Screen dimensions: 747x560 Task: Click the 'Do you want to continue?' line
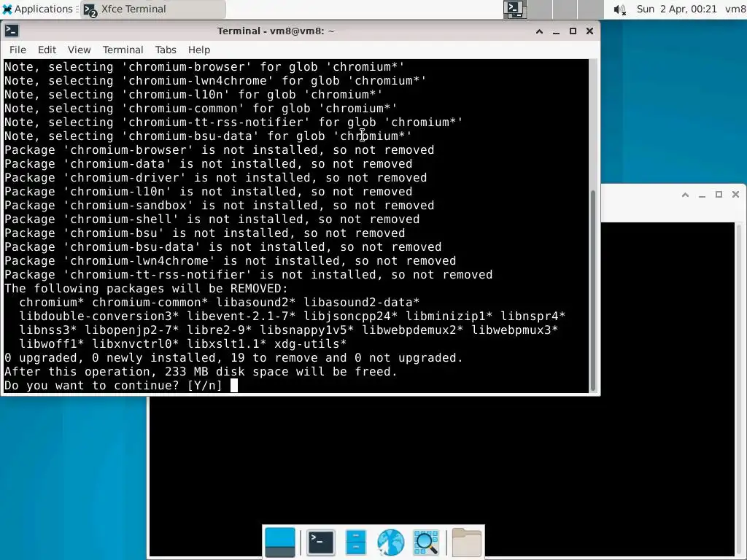(113, 385)
